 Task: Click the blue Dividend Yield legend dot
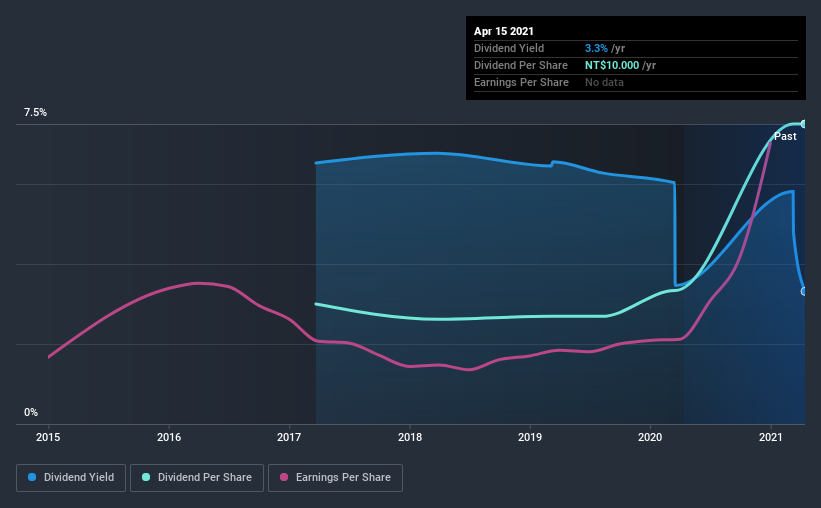(x=32, y=477)
